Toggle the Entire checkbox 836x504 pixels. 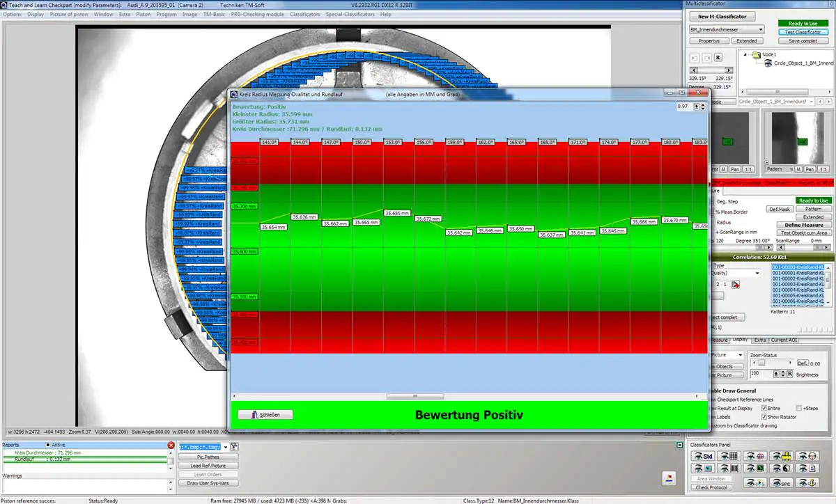tap(764, 409)
